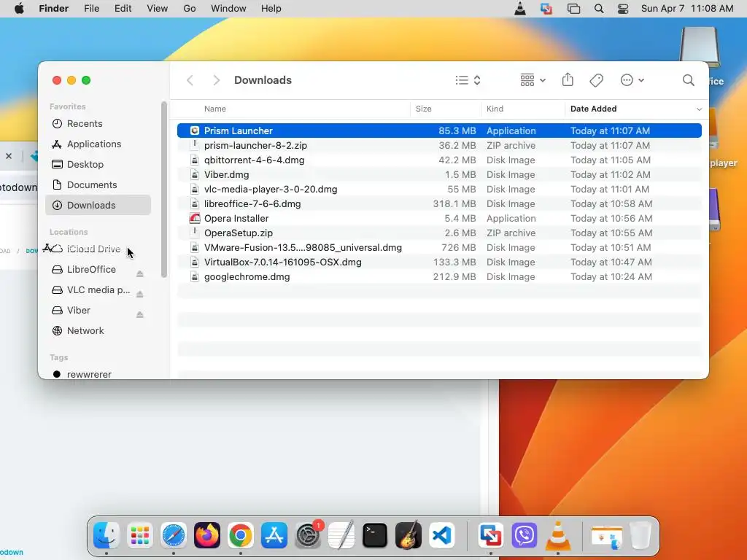Image resolution: width=747 pixels, height=560 pixels.
Task: Eject the VLC media player volume
Action: point(139,294)
